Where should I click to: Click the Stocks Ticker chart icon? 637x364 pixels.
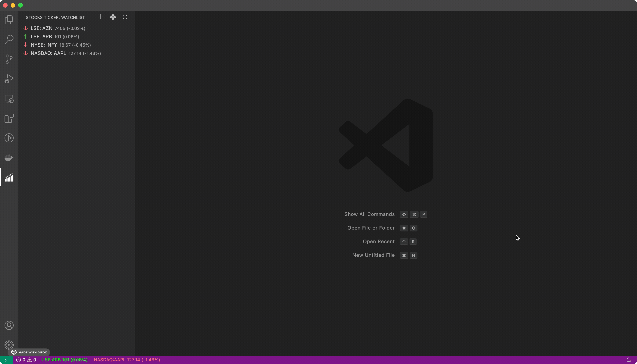coord(9,177)
